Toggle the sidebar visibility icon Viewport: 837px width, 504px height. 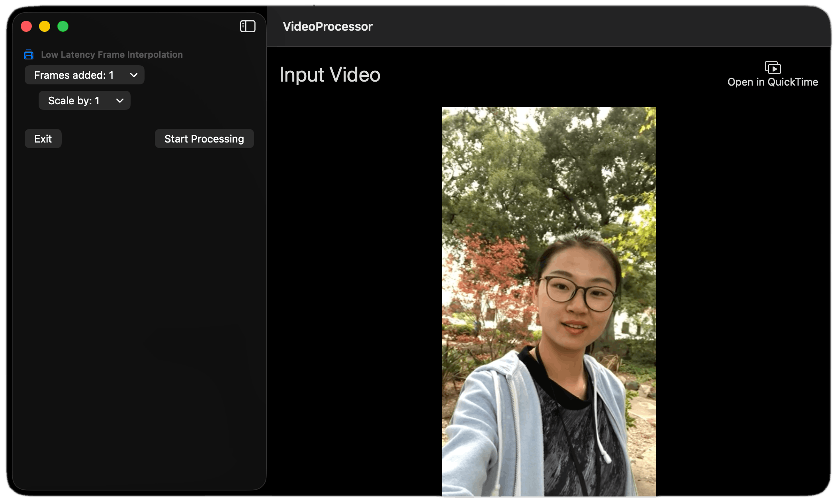coord(247,26)
